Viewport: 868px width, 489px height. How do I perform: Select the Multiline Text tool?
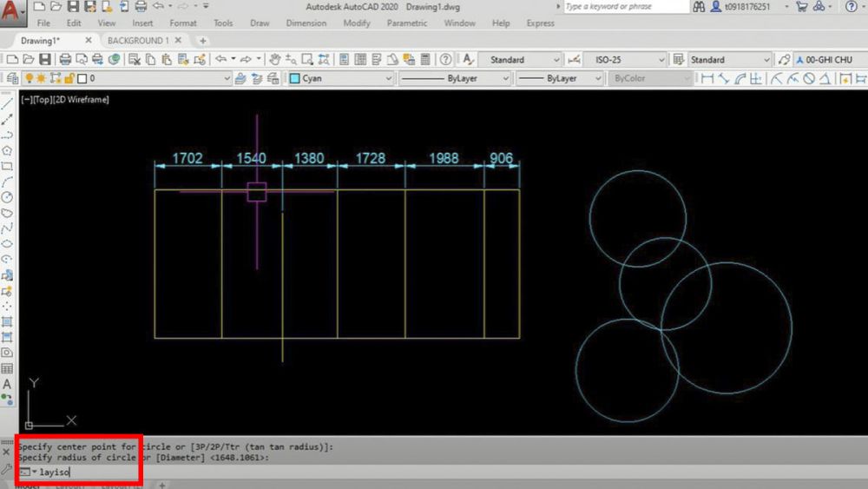click(x=7, y=384)
